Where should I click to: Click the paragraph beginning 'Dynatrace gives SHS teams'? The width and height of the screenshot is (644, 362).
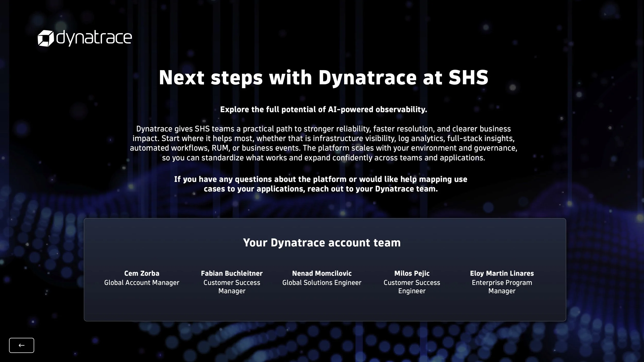(x=324, y=143)
